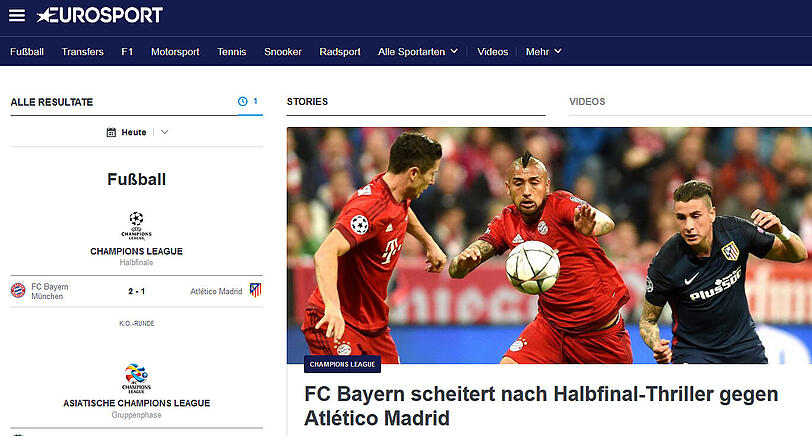This screenshot has height=436, width=812.
Task: Click the Heute date label
Action: (x=134, y=133)
